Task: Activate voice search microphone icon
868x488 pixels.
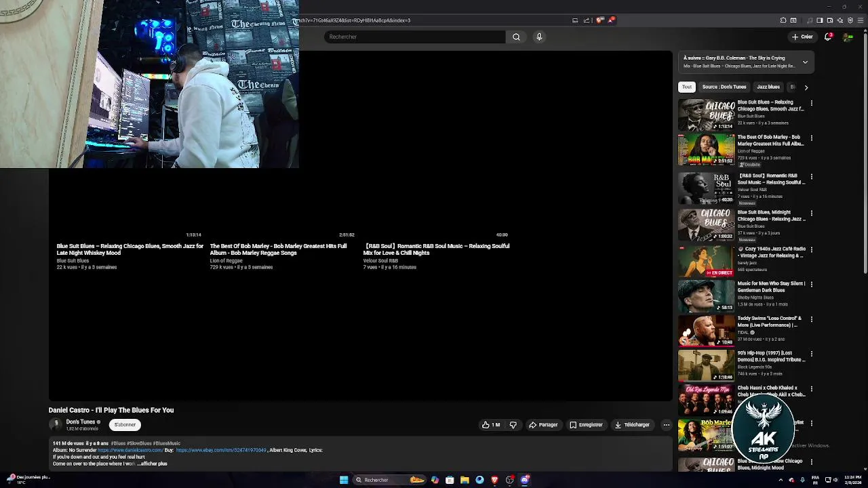Action: (x=539, y=37)
